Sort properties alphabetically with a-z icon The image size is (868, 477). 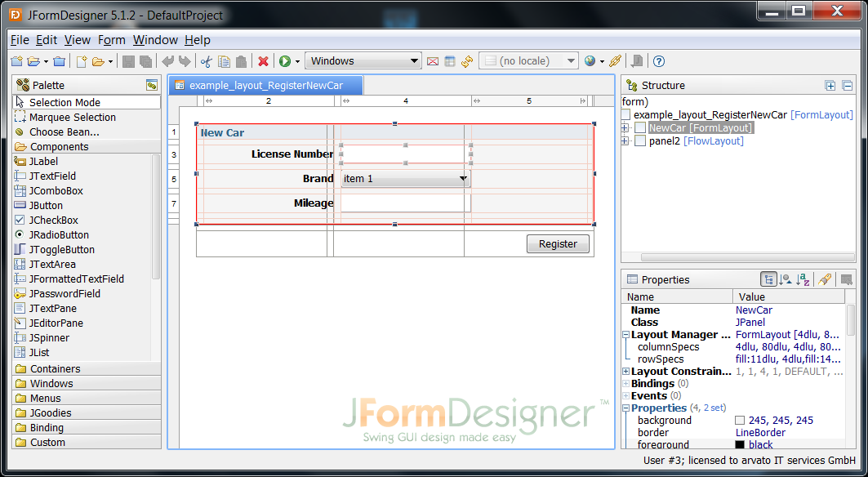(803, 280)
